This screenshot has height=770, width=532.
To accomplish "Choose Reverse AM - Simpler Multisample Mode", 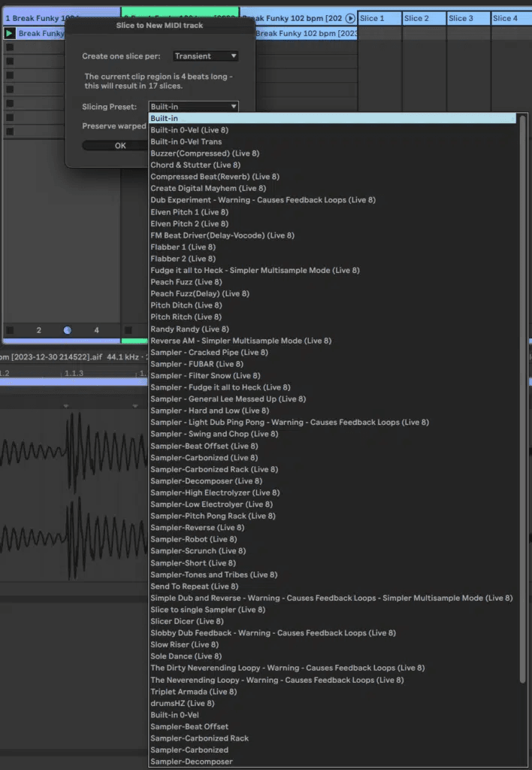I will point(333,341).
